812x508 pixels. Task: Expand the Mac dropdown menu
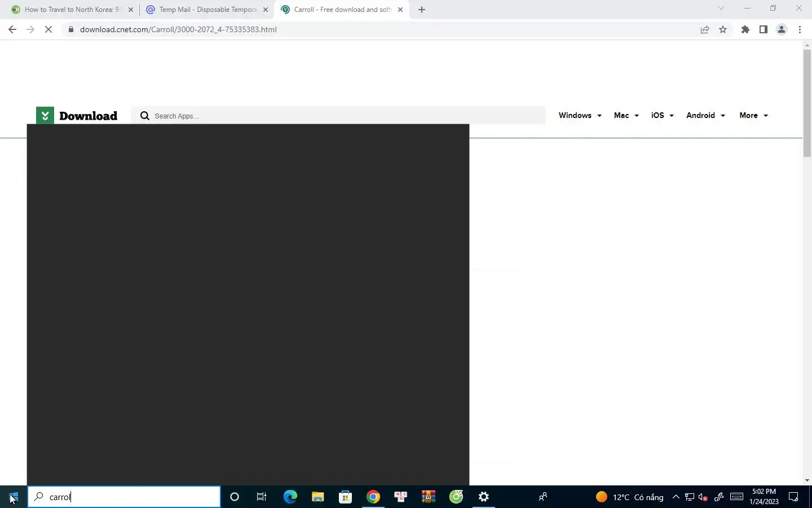(x=626, y=115)
